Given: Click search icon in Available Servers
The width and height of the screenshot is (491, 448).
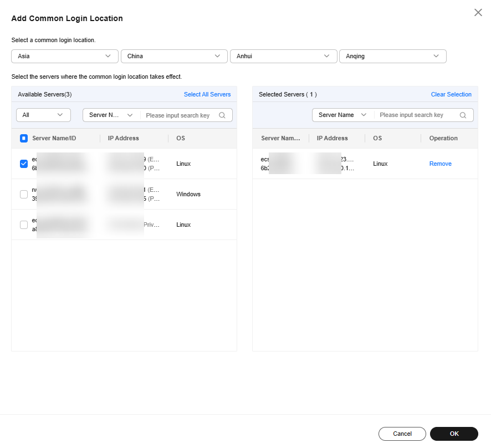Looking at the screenshot, I should [222, 115].
